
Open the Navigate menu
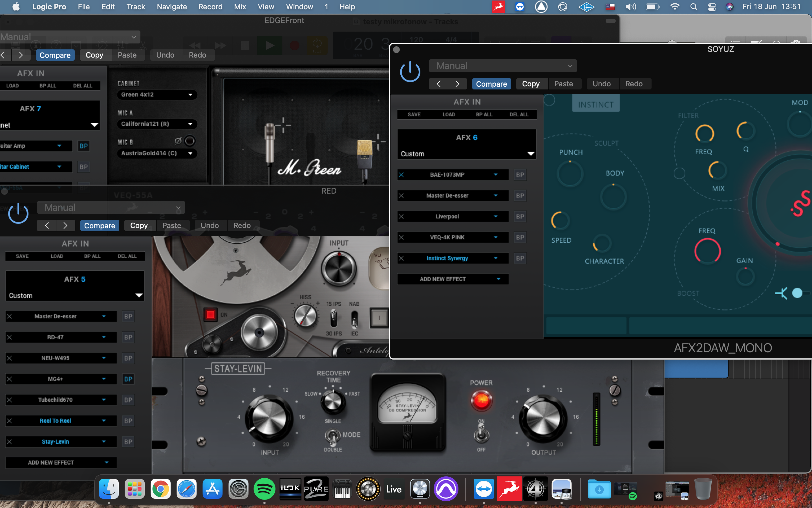172,7
